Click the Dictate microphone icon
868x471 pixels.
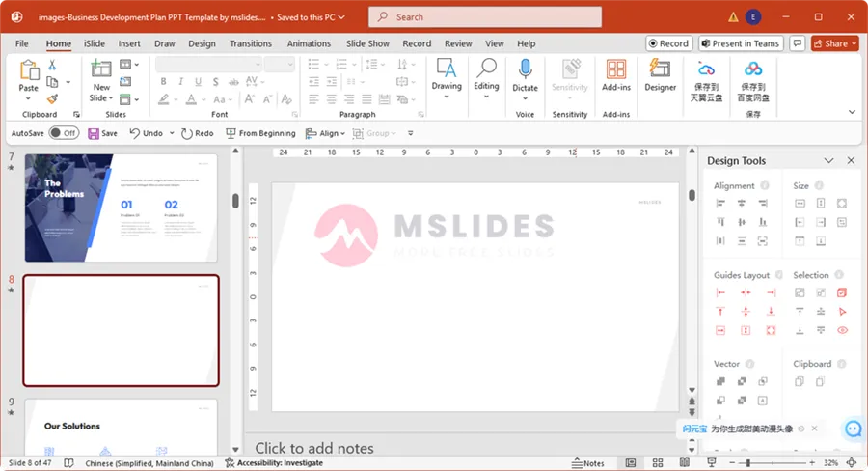[525, 69]
